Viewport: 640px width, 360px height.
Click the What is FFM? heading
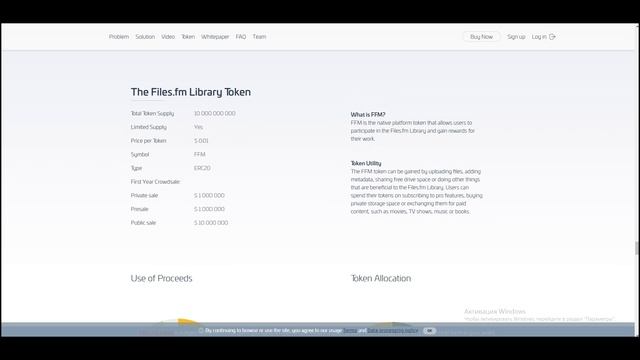pyautogui.click(x=368, y=115)
